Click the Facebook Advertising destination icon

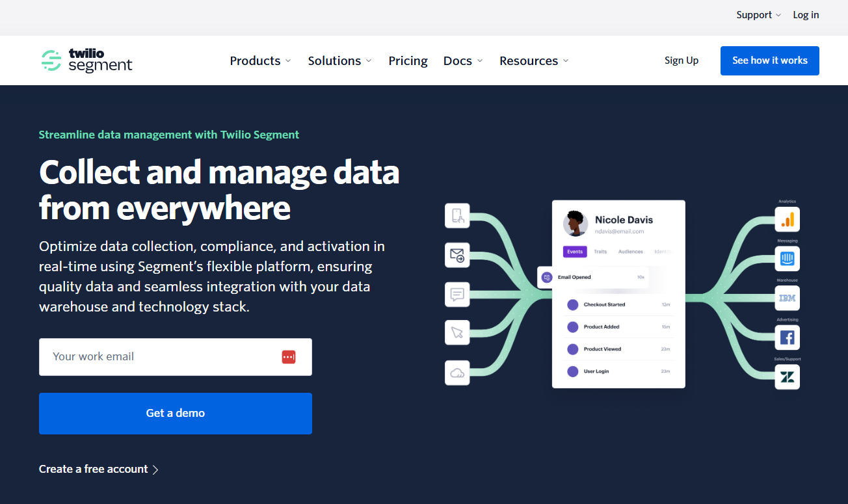[x=787, y=338]
